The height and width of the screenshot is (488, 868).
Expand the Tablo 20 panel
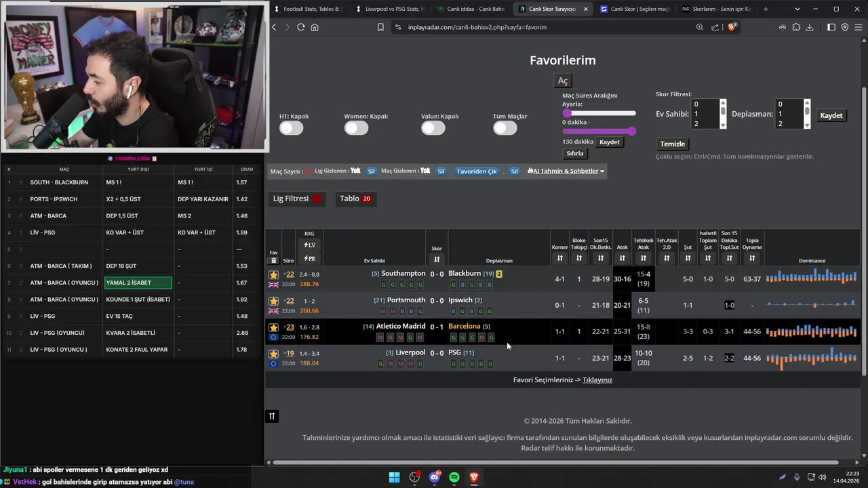coord(355,199)
